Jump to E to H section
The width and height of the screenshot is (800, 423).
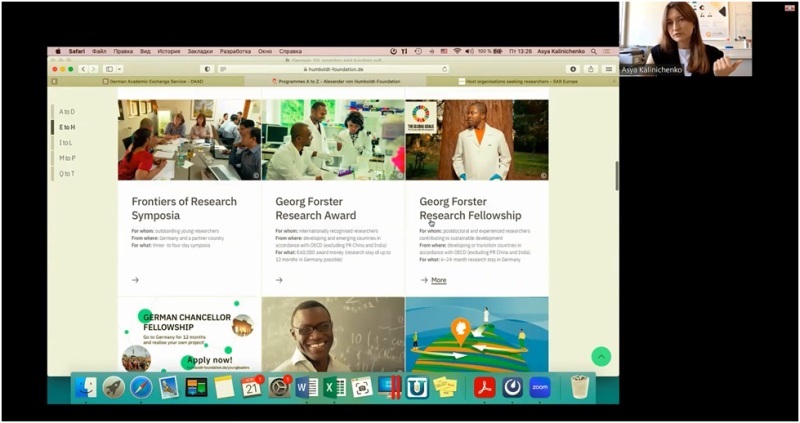point(67,127)
